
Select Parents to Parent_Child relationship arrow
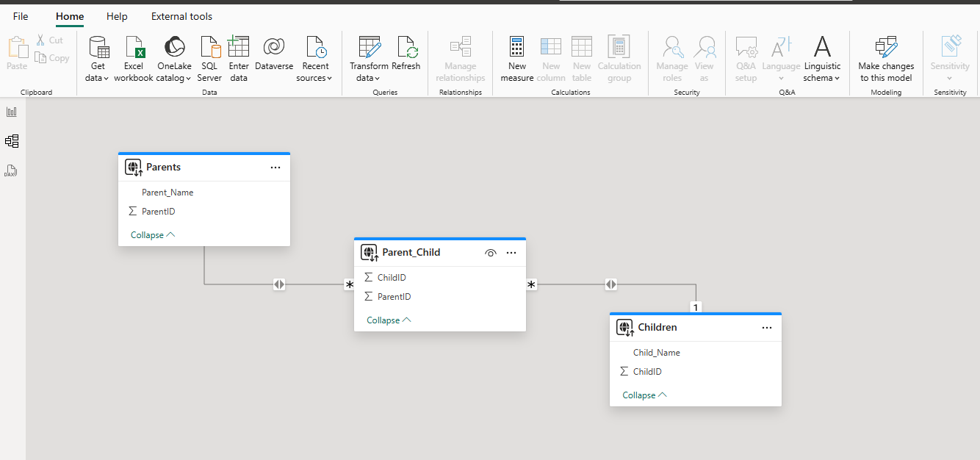click(x=279, y=284)
